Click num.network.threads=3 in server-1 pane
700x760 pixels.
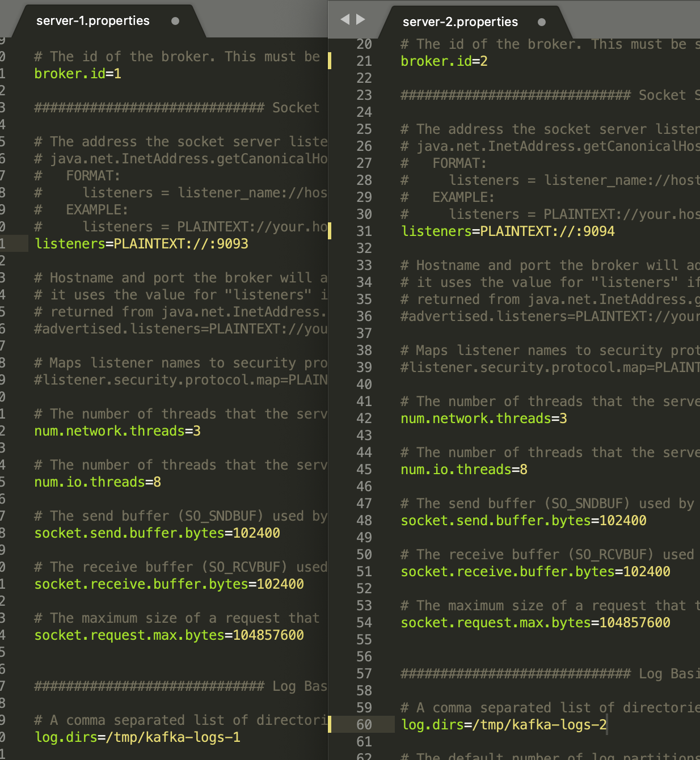(x=117, y=431)
